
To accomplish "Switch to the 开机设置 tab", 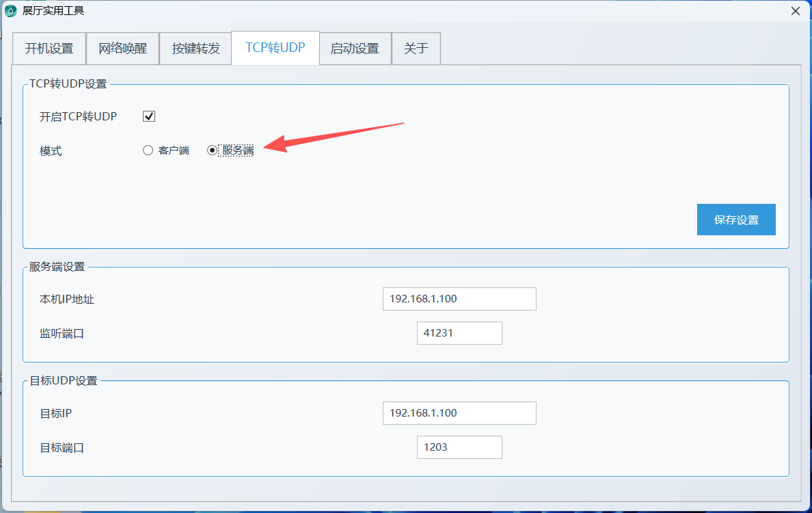I will tap(49, 49).
